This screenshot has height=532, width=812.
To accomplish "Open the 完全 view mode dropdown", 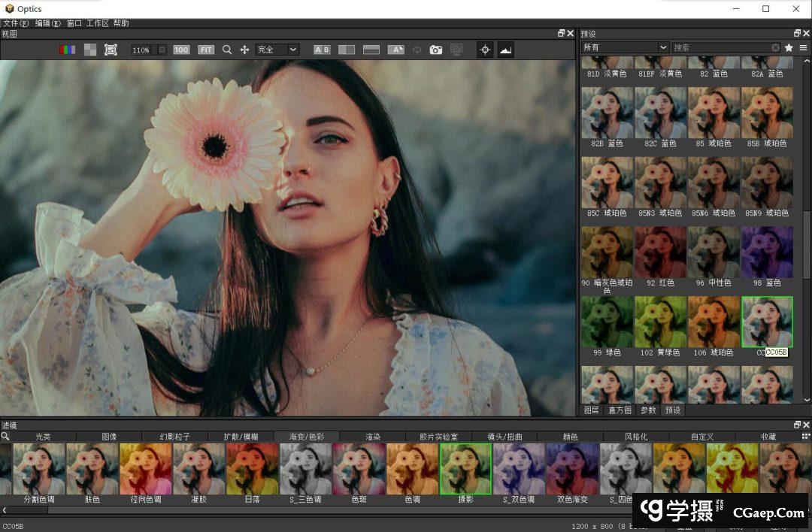I will pos(277,50).
